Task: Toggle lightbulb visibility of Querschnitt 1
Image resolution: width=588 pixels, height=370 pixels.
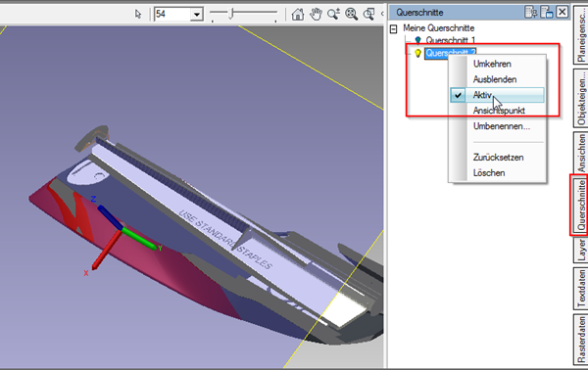Action: pos(417,40)
